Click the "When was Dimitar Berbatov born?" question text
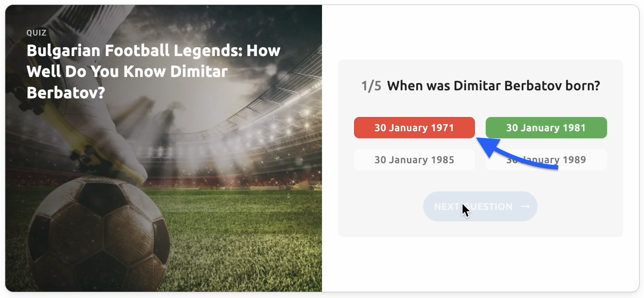Image resolution: width=644 pixels, height=298 pixels. 493,86
